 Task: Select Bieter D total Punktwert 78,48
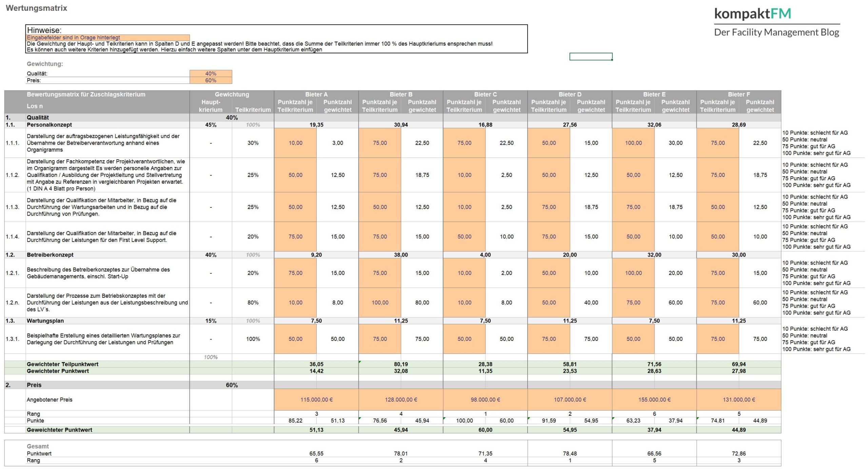(x=570, y=453)
